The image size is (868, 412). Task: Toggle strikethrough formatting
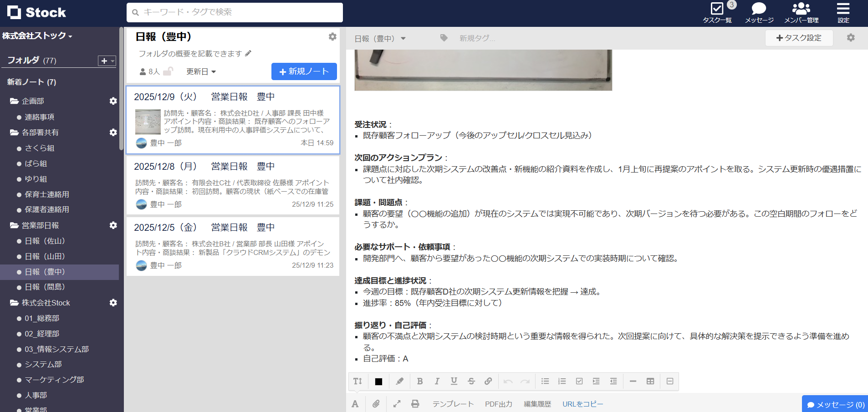pyautogui.click(x=471, y=381)
